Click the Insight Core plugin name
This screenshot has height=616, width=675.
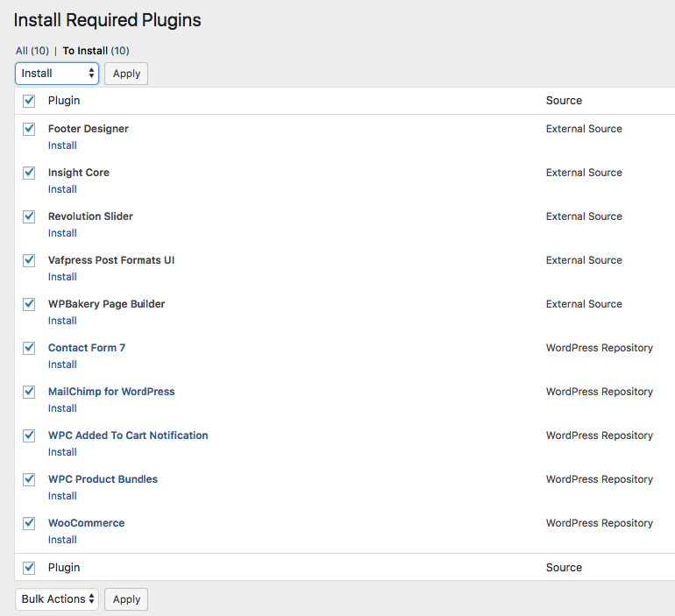click(79, 173)
